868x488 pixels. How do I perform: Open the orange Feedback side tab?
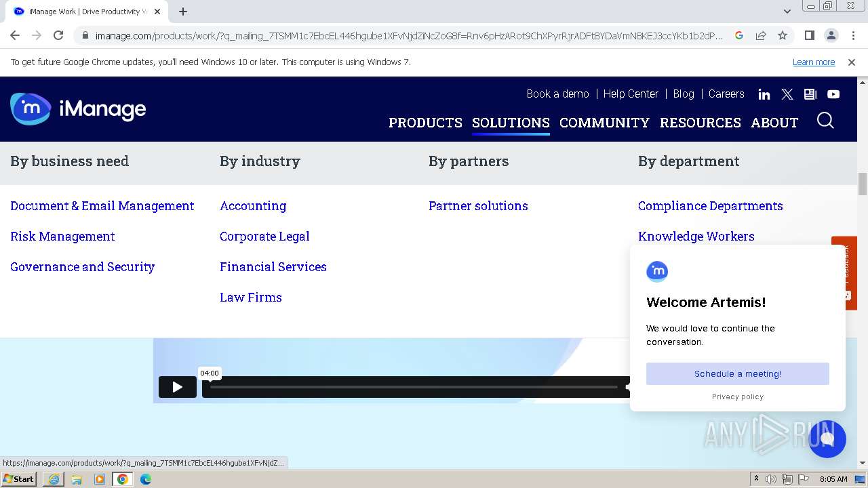[844, 272]
